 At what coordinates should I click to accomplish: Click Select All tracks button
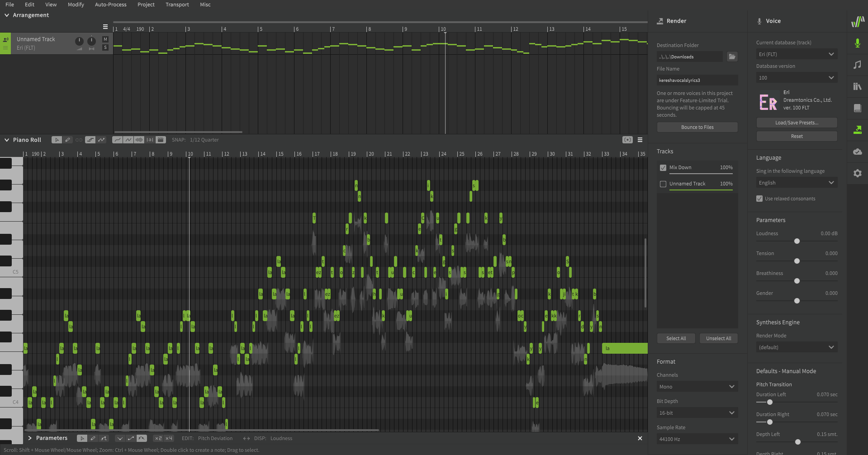point(676,338)
